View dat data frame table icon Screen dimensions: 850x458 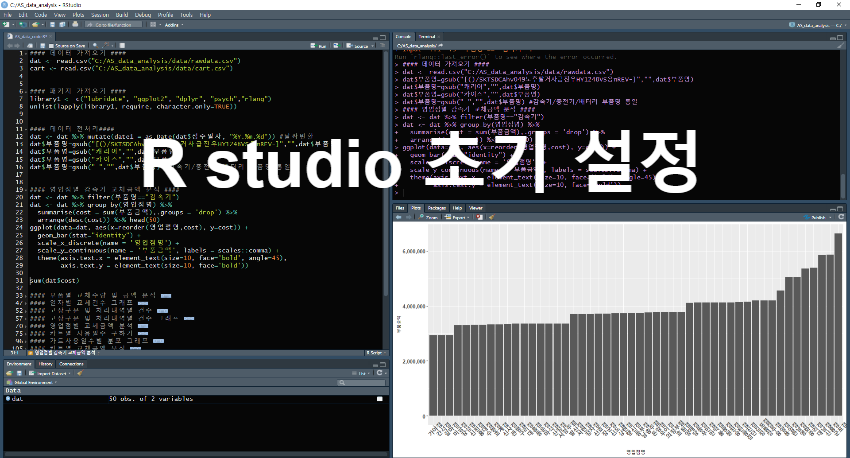coord(380,399)
